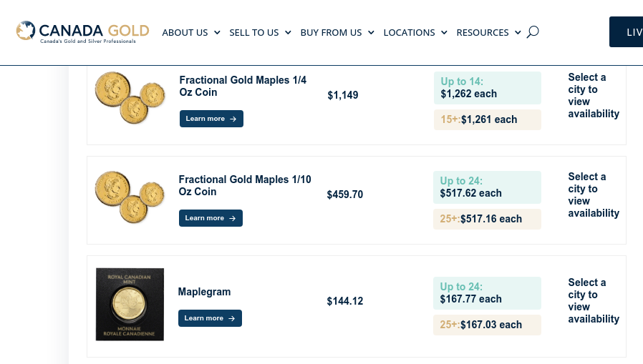Expand the Sell To Us dropdown chevron
The height and width of the screenshot is (364, 643).
[288, 33]
